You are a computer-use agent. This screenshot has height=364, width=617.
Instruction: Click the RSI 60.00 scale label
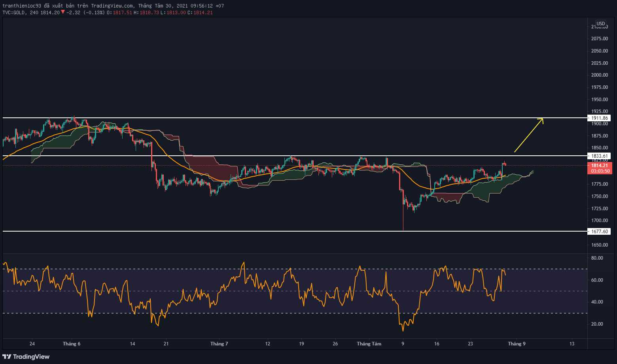[597, 280]
